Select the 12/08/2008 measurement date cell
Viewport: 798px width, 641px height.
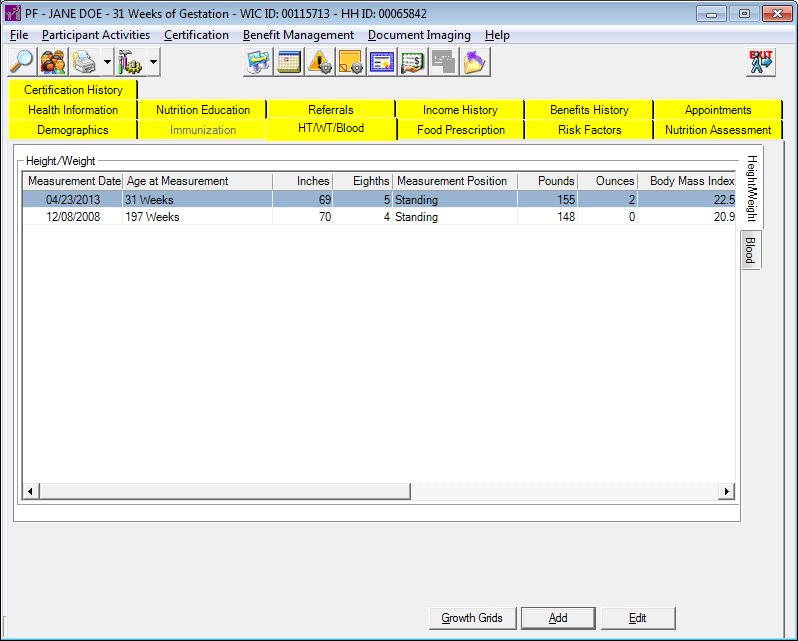73,217
